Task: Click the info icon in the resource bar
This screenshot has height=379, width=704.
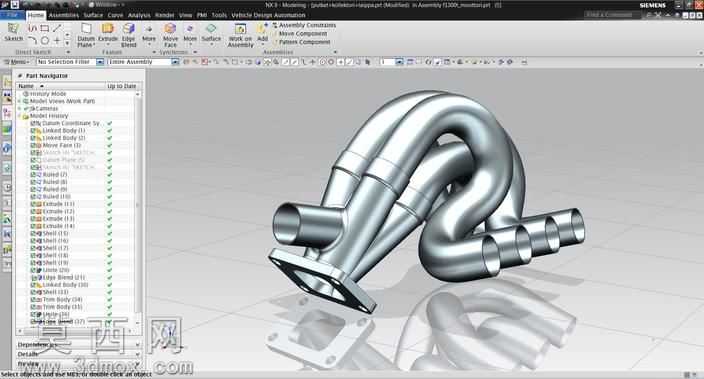Action: (x=7, y=148)
